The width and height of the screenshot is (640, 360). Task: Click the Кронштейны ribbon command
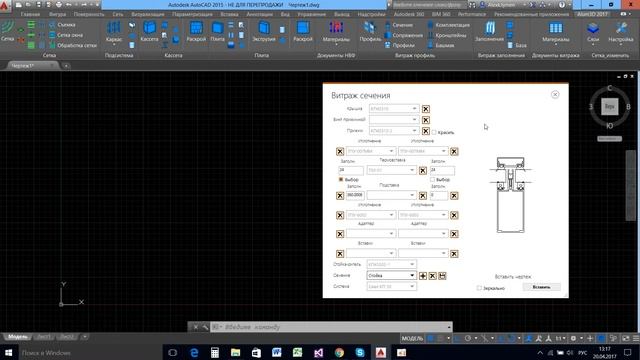tap(447, 35)
